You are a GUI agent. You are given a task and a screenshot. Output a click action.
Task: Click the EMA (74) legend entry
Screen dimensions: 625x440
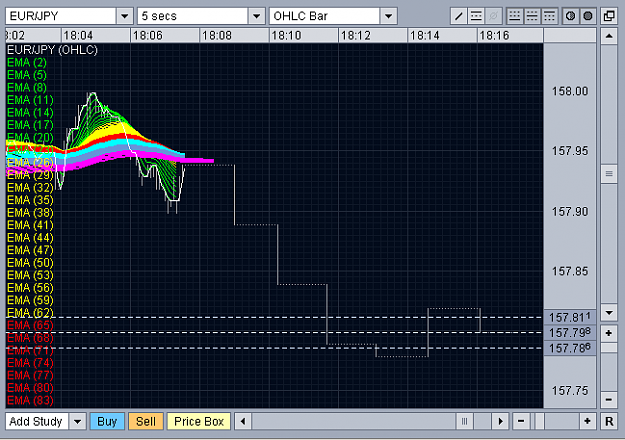click(x=30, y=363)
